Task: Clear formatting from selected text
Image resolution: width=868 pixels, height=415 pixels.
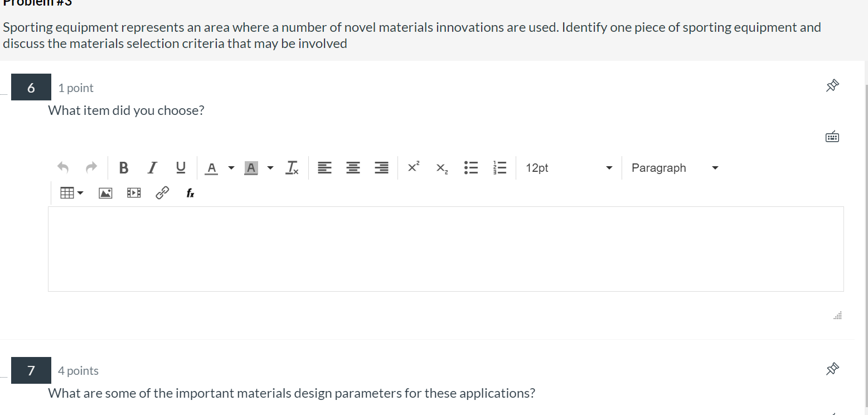Action: tap(292, 168)
